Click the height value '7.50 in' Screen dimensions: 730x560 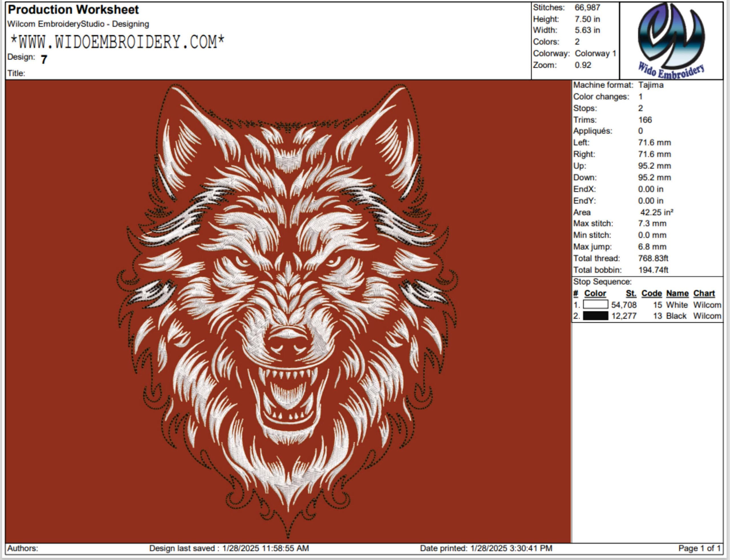coord(587,19)
